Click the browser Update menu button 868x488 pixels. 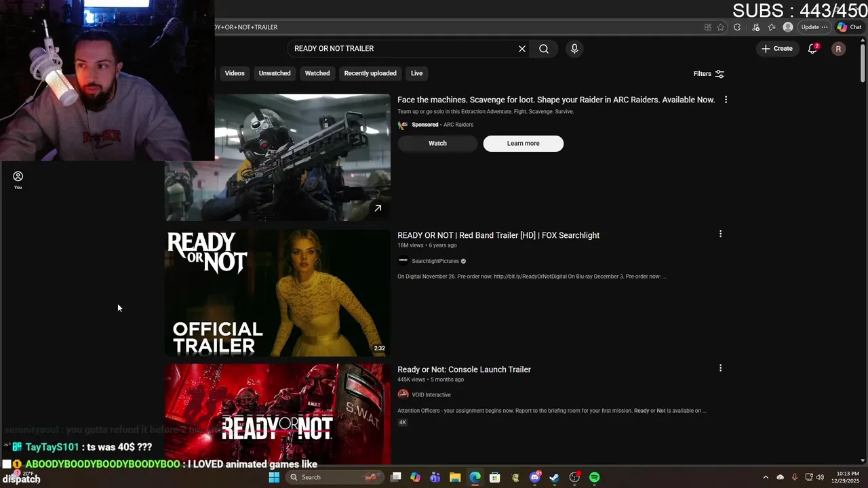click(x=814, y=27)
